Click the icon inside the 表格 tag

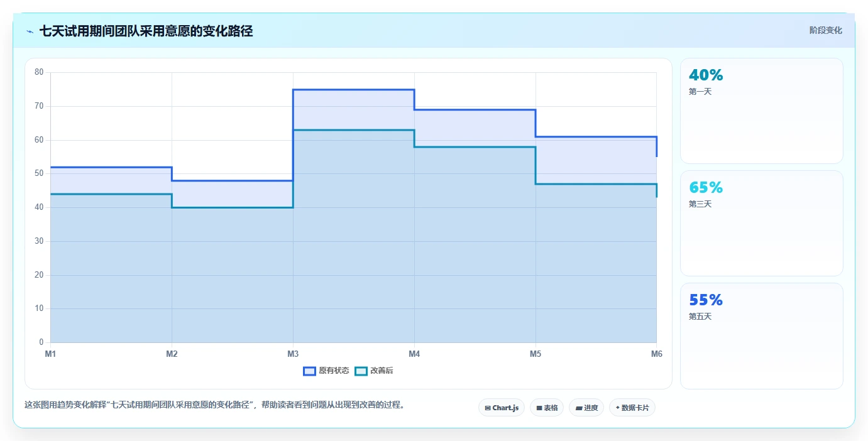[539, 408]
